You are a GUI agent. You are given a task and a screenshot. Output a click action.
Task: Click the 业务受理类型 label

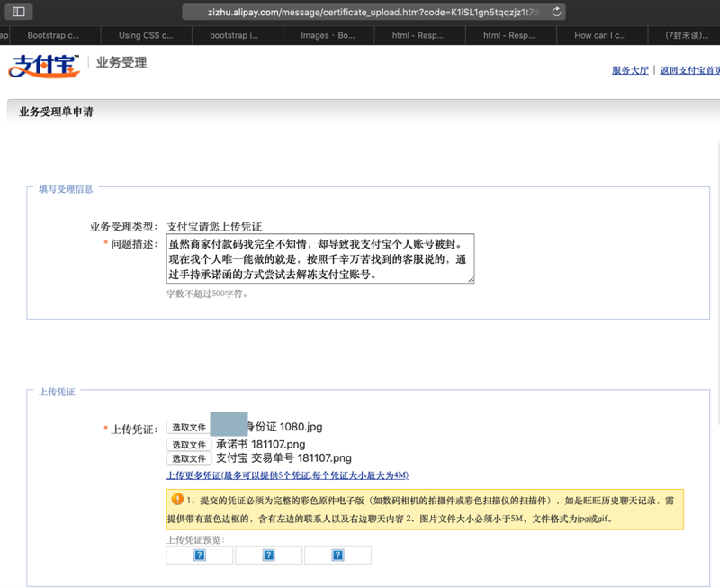(x=123, y=227)
